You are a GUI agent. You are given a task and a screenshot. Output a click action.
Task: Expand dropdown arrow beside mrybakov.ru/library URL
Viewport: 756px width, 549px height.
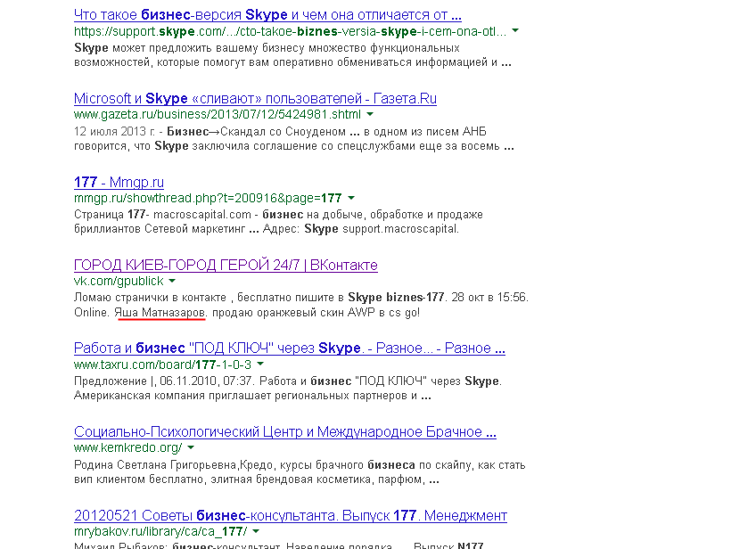pos(256,531)
